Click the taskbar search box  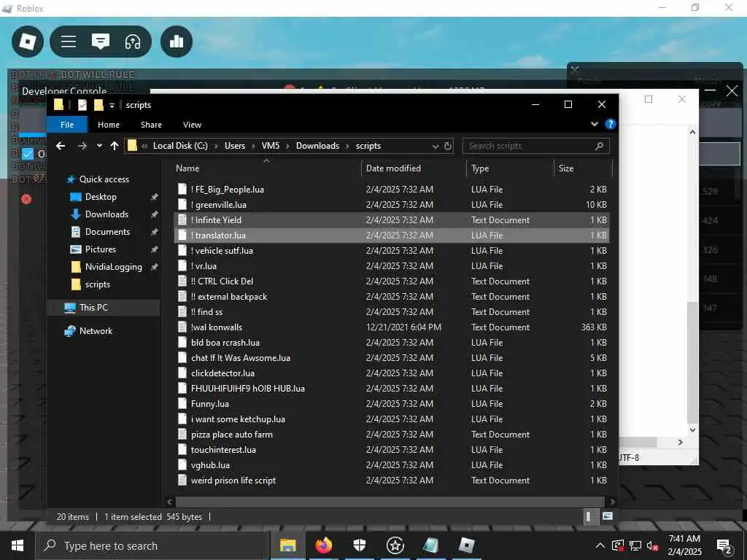pyautogui.click(x=153, y=545)
